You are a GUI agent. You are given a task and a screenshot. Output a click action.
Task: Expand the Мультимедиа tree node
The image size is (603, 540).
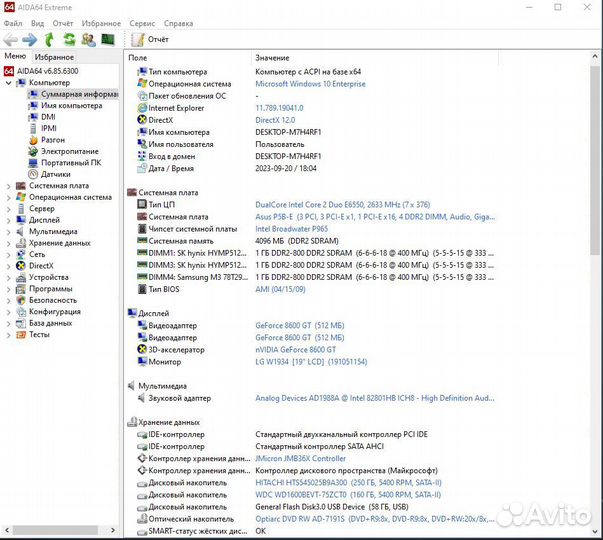(8, 232)
